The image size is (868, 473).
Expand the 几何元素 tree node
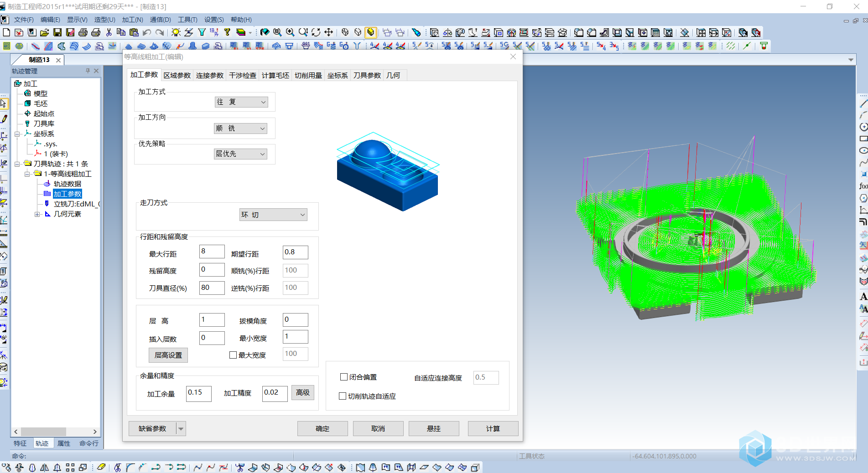37,214
